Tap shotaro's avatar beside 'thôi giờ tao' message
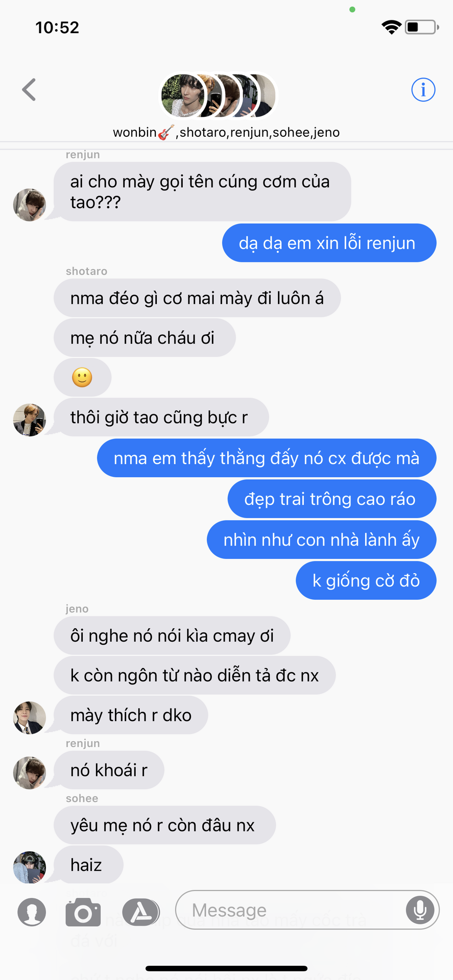 pyautogui.click(x=29, y=420)
